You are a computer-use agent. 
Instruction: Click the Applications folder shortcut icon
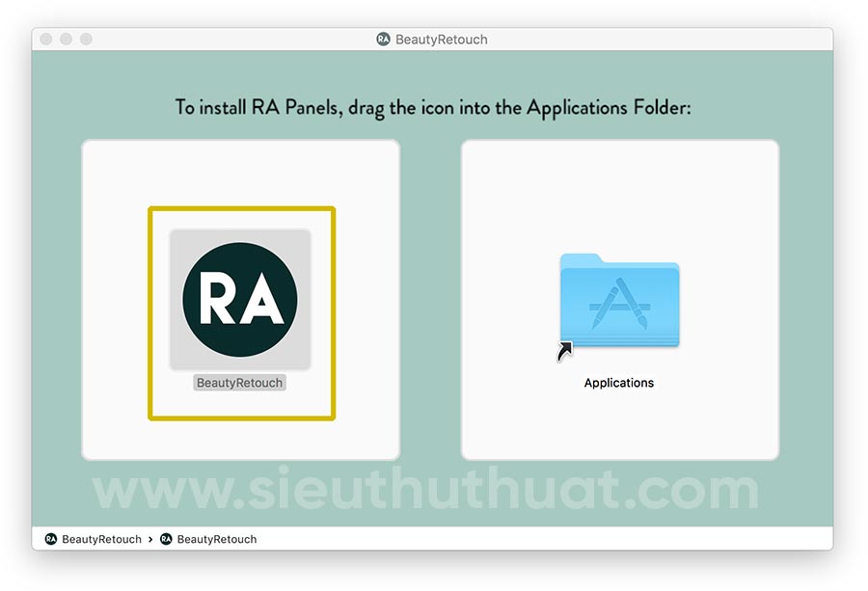point(619,306)
